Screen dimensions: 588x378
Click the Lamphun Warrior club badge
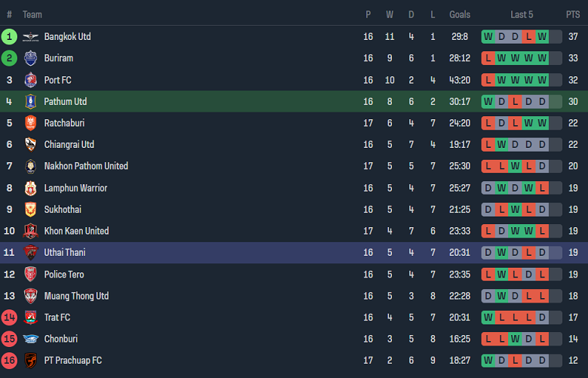coord(30,188)
